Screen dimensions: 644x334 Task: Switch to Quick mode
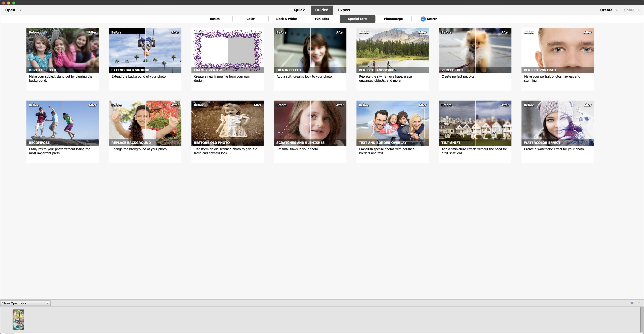[299, 10]
